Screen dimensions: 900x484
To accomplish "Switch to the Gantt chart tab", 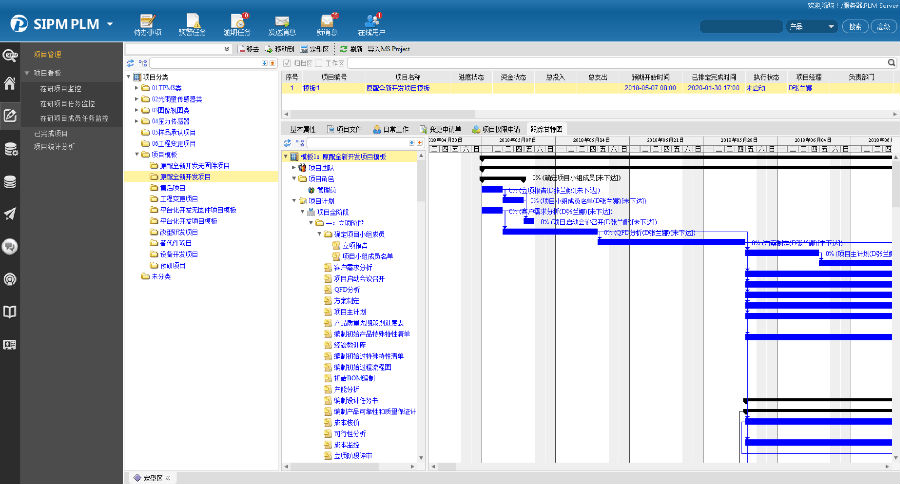I will point(546,129).
